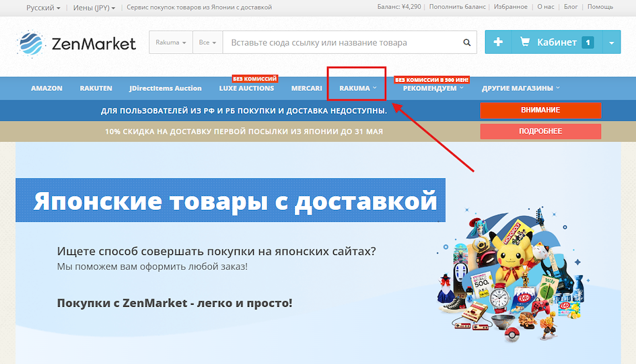Open the Русский language dropdown

(x=43, y=7)
